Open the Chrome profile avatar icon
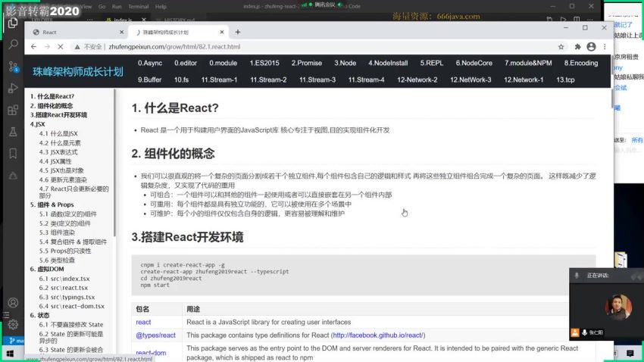 pos(591,47)
